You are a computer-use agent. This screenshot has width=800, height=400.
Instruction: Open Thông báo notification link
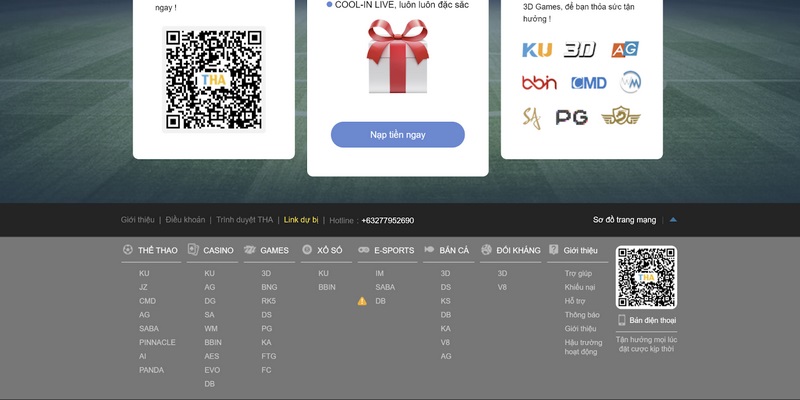pos(582,315)
